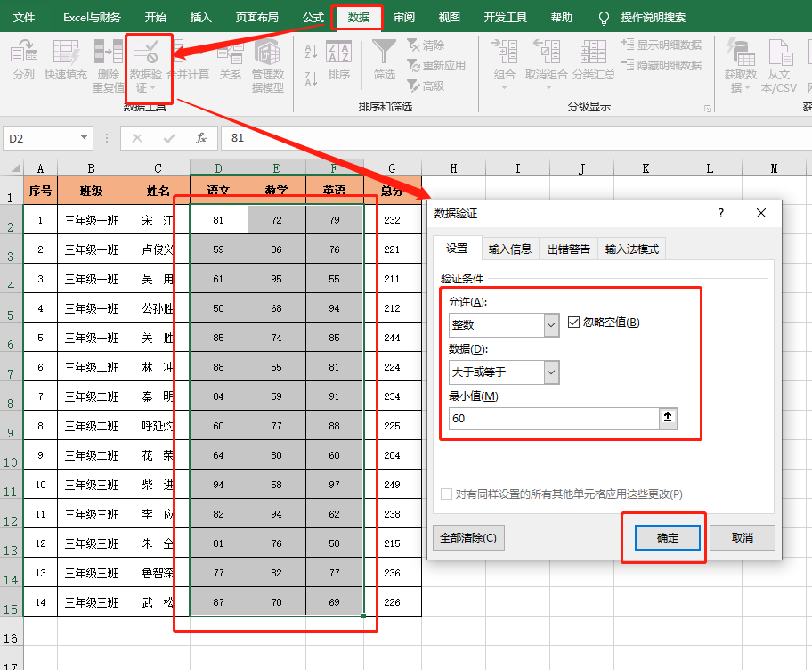Screen dimensions: 812x670
Task: Click the formula bar confirm checkmark
Action: (169, 138)
